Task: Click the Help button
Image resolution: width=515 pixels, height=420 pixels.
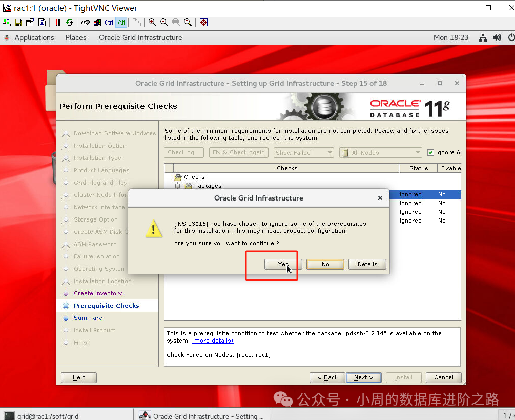Action: [x=79, y=377]
